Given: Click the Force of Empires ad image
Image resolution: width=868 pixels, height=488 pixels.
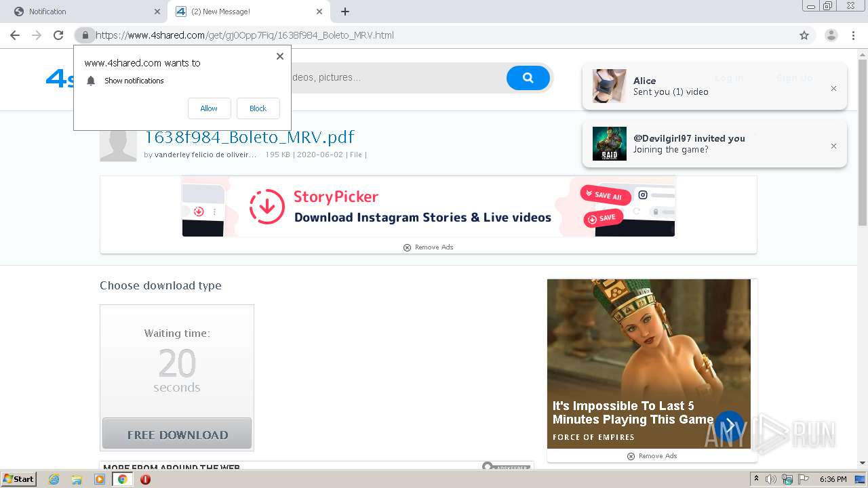Looking at the screenshot, I should 649,363.
